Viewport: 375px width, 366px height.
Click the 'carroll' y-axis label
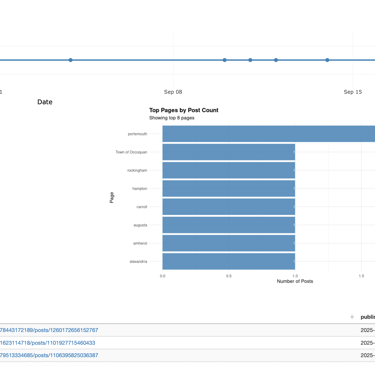coord(142,207)
